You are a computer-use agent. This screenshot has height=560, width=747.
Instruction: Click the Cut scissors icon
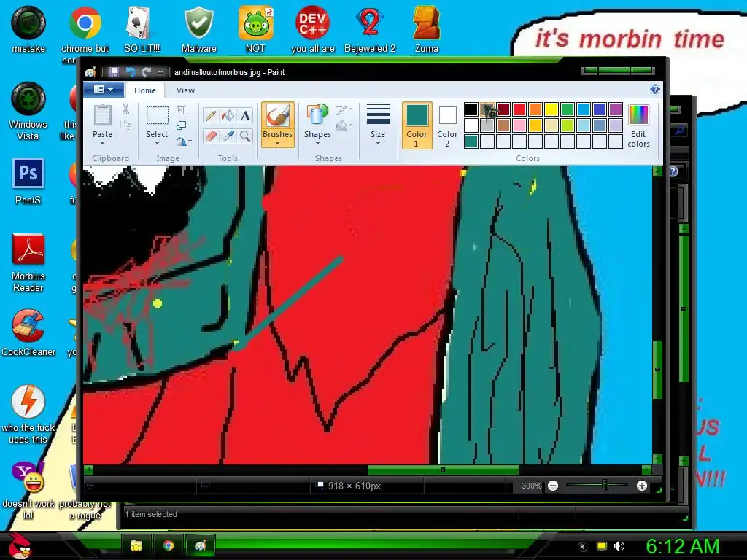coord(125,109)
